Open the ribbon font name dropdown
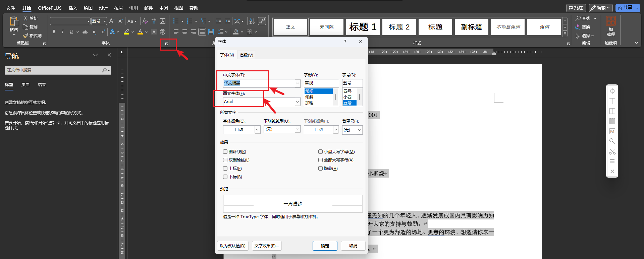Image resolution: width=644 pixels, height=259 pixels. (x=88, y=21)
